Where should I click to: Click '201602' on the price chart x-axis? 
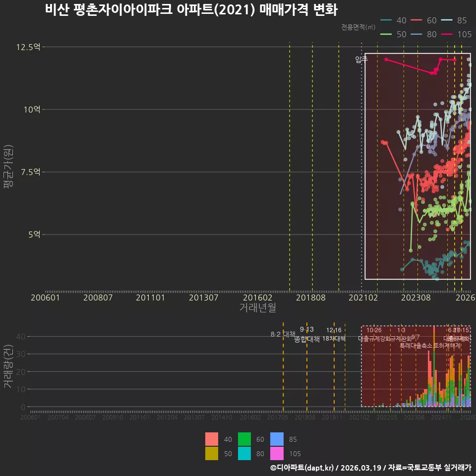tap(257, 297)
